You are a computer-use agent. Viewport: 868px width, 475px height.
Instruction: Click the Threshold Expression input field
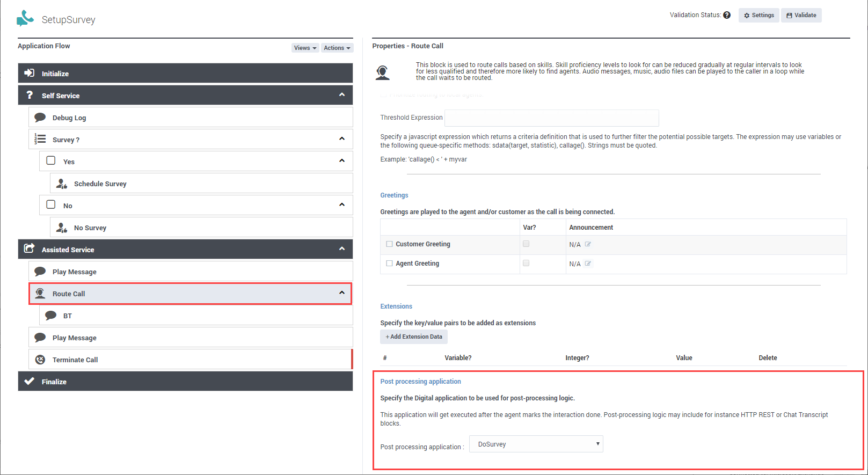[x=551, y=118]
